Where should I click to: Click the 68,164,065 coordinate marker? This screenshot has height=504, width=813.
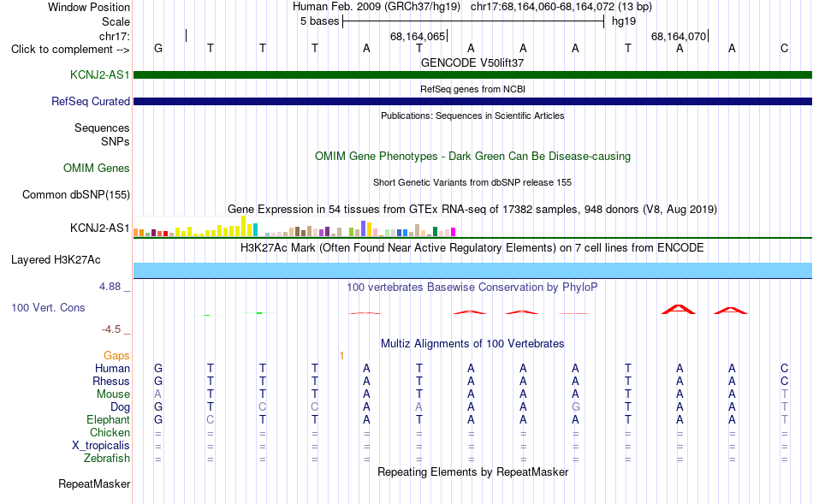pyautogui.click(x=418, y=36)
